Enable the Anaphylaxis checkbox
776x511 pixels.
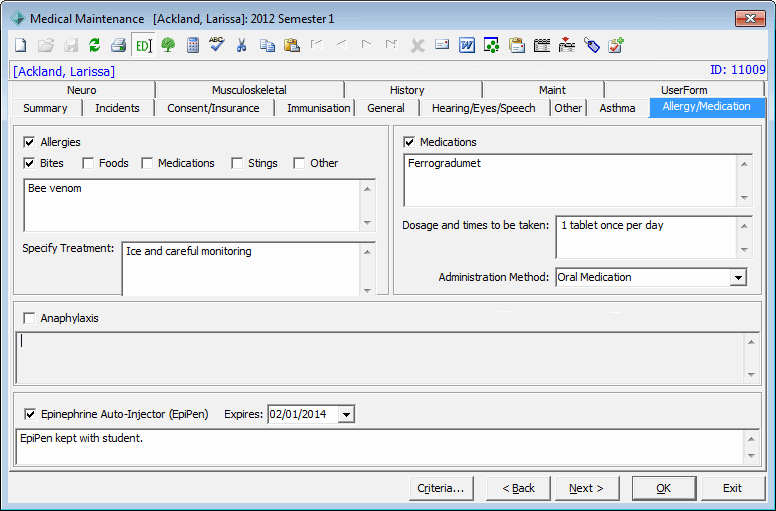pos(29,318)
